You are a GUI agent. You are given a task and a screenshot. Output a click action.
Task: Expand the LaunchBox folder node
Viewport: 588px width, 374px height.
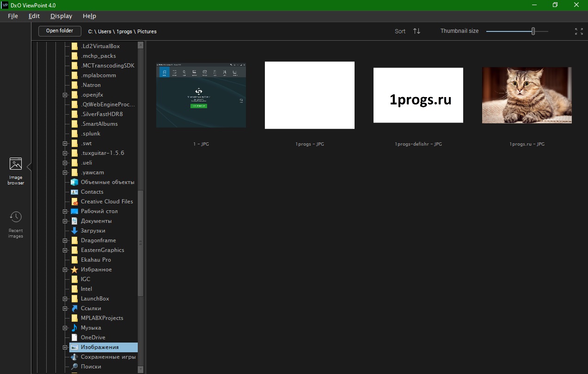pyautogui.click(x=65, y=299)
